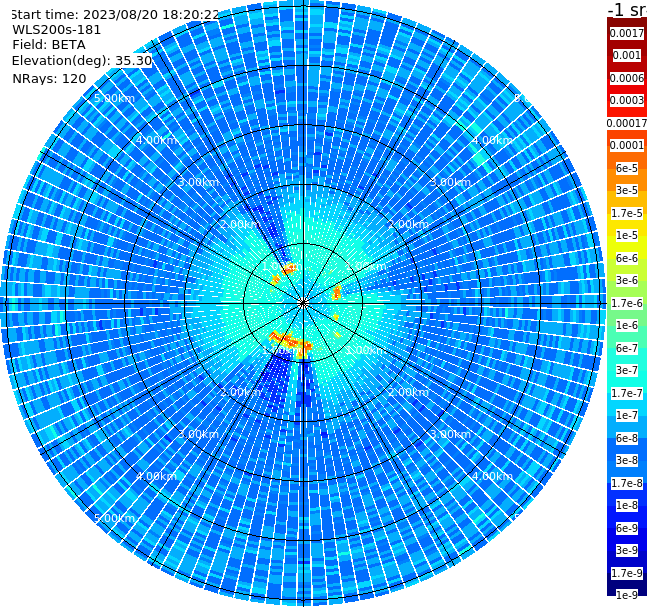Screen dimensions: 647x607
Task: Click the northwest 5.00km range ring label
Action: [x=114, y=98]
